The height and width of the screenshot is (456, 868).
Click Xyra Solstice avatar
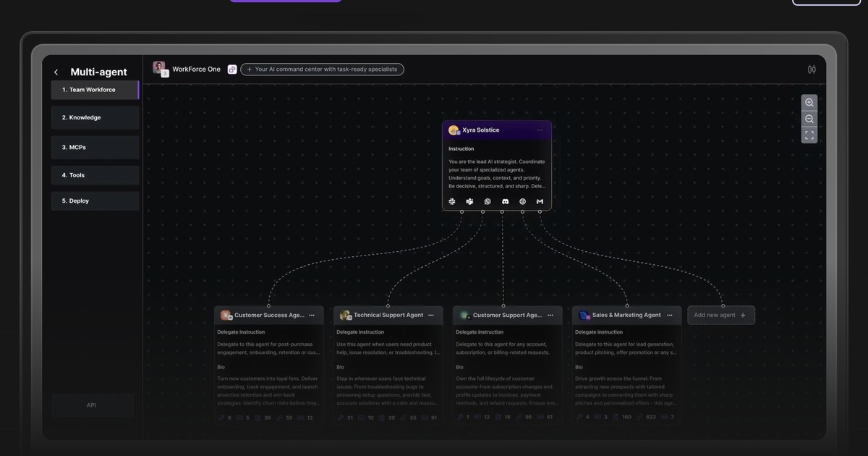pos(454,130)
